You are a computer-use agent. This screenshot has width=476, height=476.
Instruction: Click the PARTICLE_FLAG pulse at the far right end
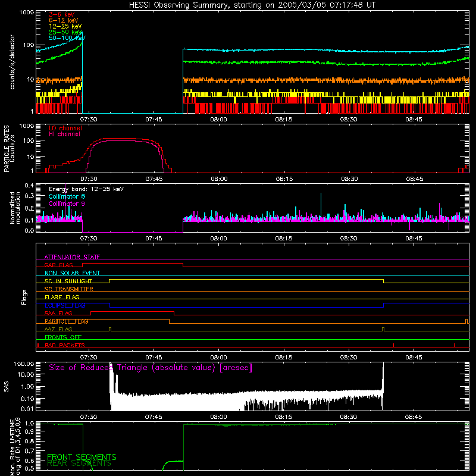(x=467, y=321)
